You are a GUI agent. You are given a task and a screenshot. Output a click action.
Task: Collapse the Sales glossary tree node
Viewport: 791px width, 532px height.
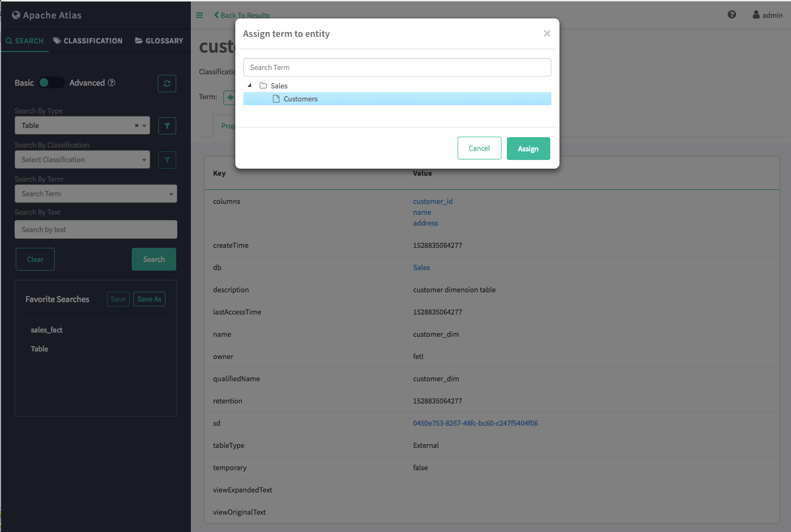[x=249, y=86]
